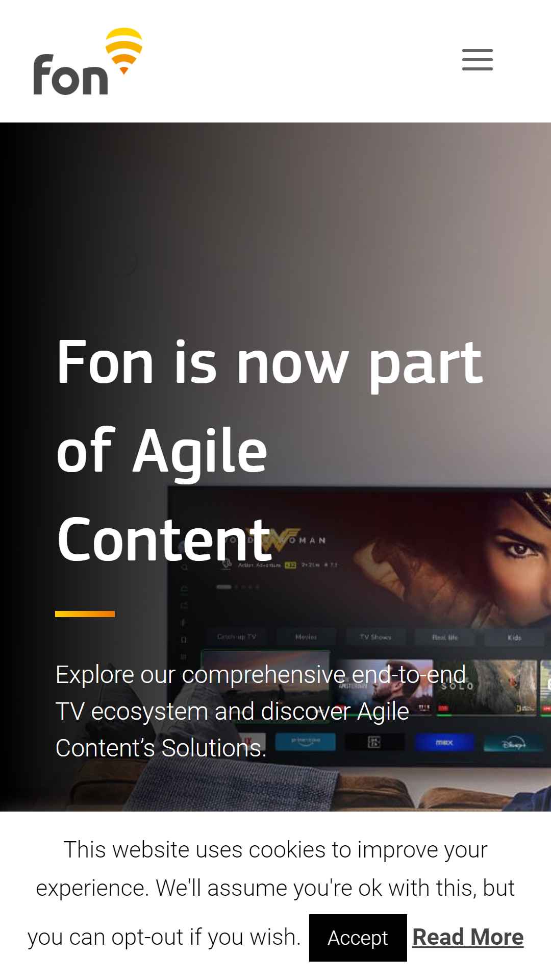
Task: Accept the cookie notice
Action: click(x=358, y=938)
